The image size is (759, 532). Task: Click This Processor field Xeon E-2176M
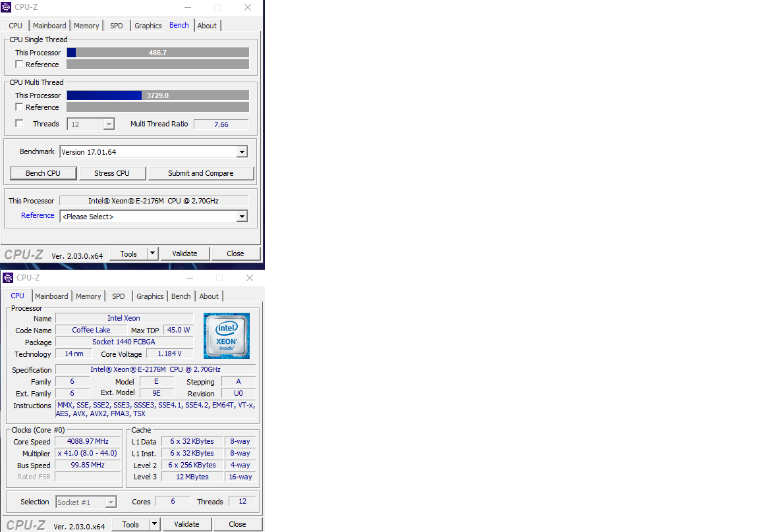154,201
